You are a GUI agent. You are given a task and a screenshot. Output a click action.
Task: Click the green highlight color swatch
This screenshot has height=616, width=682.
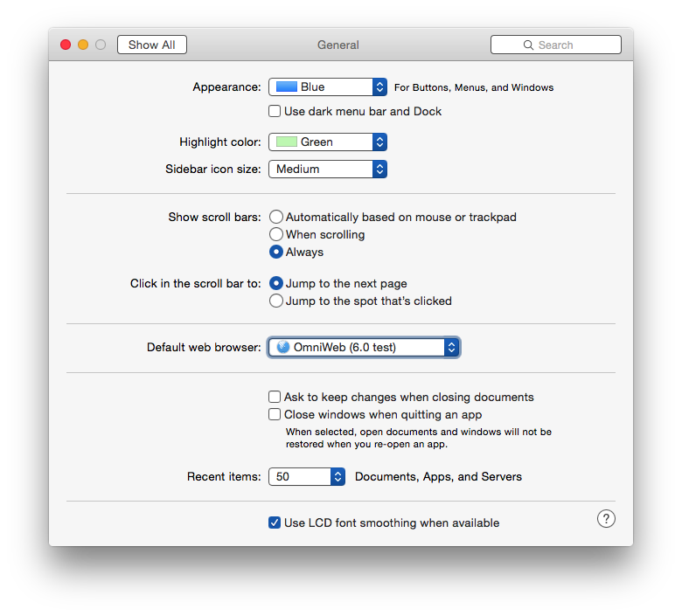[287, 142]
